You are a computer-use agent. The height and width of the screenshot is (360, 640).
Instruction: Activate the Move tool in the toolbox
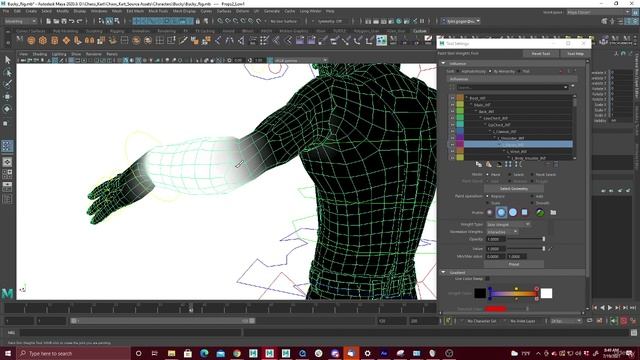coord(7,97)
